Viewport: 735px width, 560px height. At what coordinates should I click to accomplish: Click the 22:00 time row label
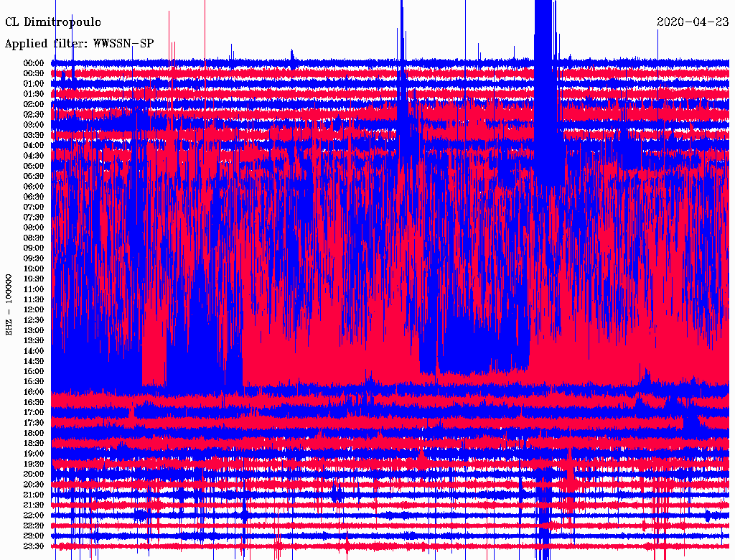pos(34,515)
